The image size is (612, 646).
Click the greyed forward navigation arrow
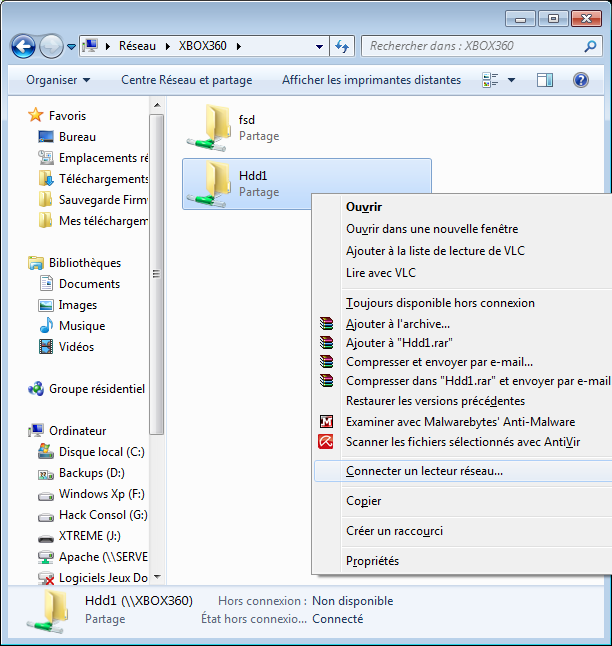pyautogui.click(x=51, y=46)
